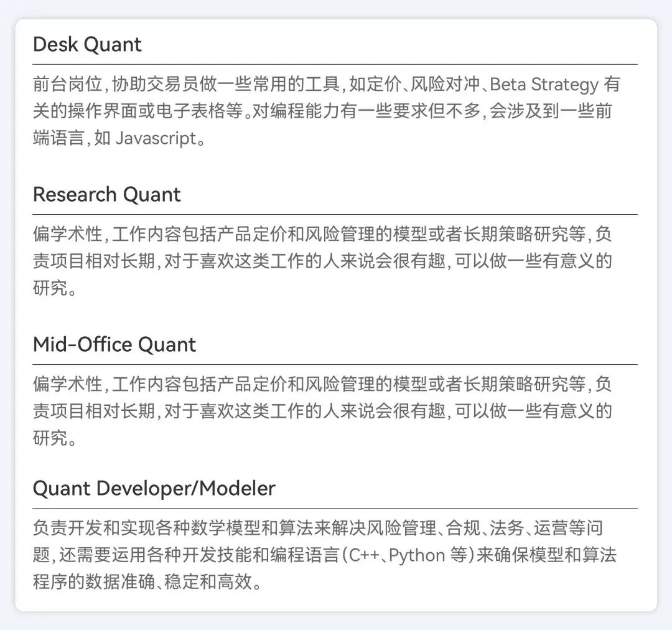Click the divider below Quant Developer/Modeler
This screenshot has width=672, height=630.
[x=335, y=508]
